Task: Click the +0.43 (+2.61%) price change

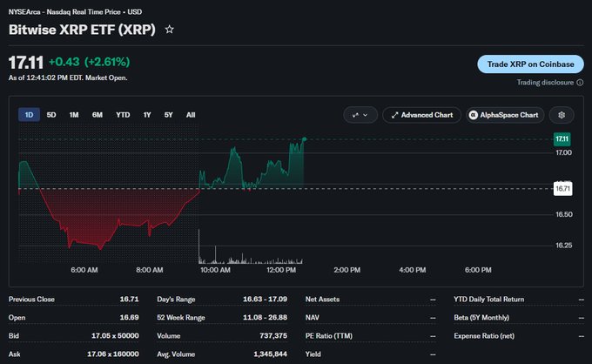Action: tap(89, 62)
